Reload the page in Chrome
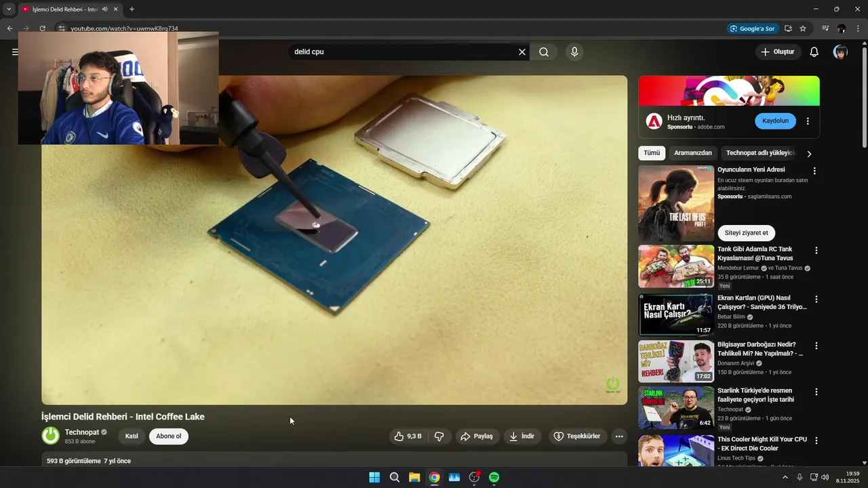 [x=42, y=28]
